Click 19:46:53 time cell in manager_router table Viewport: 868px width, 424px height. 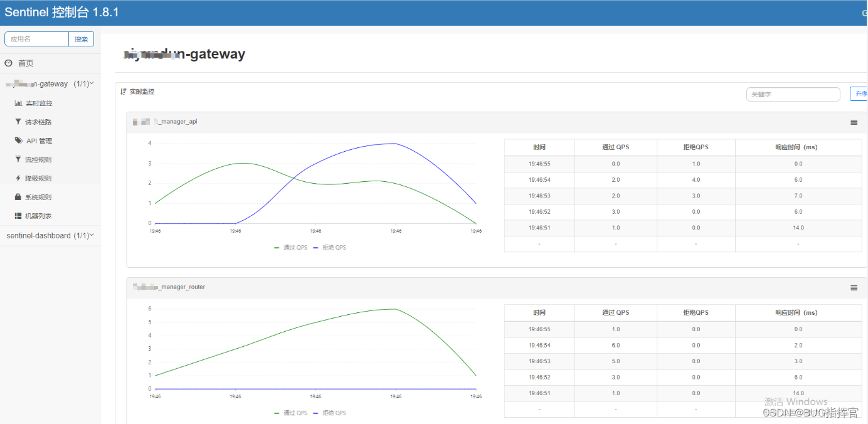click(539, 361)
